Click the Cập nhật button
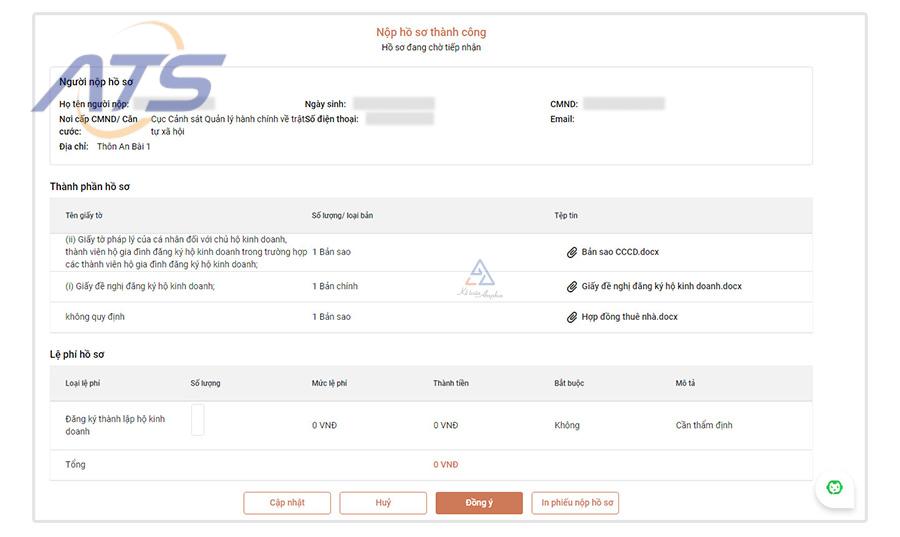The width and height of the screenshot is (900, 537). click(287, 503)
